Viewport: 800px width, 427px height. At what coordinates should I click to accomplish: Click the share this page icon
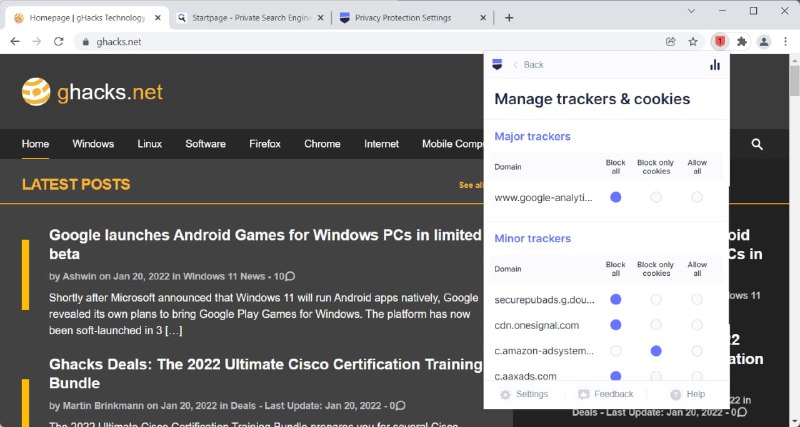click(671, 42)
